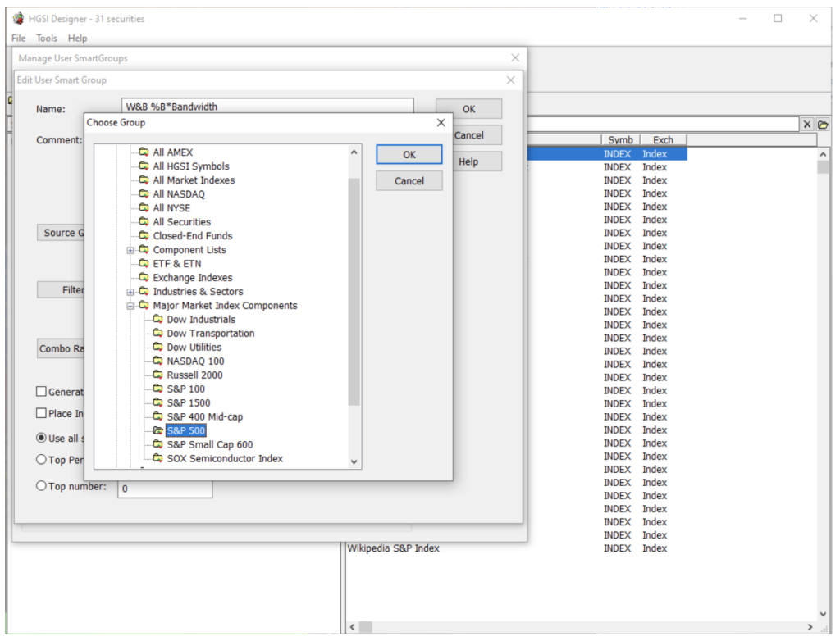Click the Combo Ra... button
840x641 pixels.
coord(61,348)
